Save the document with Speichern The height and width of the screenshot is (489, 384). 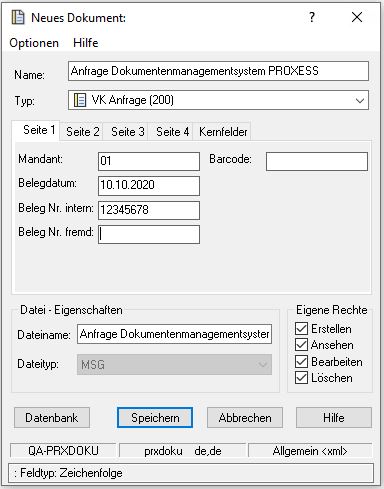click(155, 418)
